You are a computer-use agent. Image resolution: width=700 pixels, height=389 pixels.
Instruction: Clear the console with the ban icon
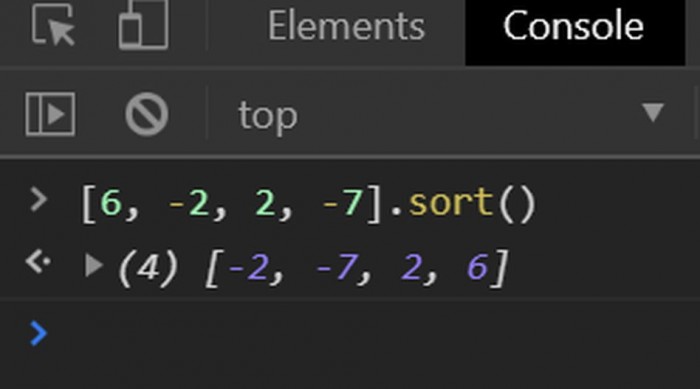(x=147, y=114)
